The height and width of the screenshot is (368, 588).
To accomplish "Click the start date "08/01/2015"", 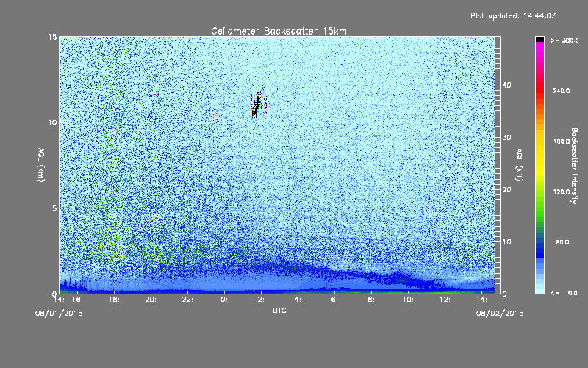I will (x=59, y=314).
